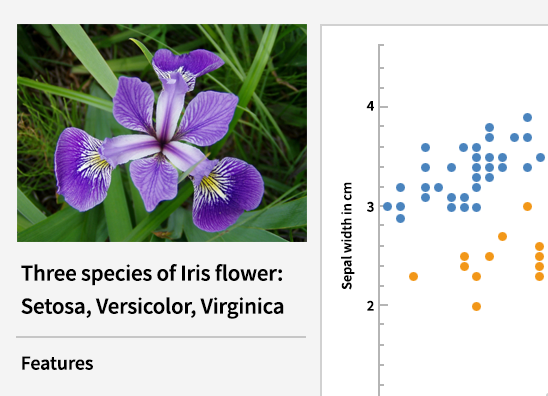Select the lowest orange data point
Screen dimensions: 548x396
[x=476, y=307]
